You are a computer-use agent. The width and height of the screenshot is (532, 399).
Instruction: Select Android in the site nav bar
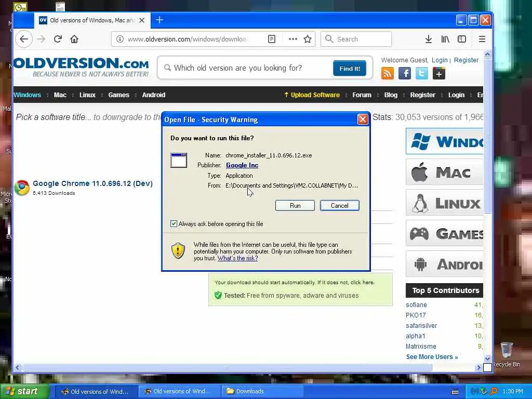154,95
